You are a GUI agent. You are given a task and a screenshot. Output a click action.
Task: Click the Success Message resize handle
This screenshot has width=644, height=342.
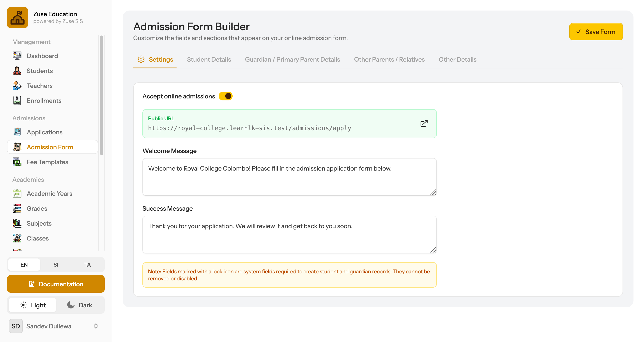[x=433, y=250]
